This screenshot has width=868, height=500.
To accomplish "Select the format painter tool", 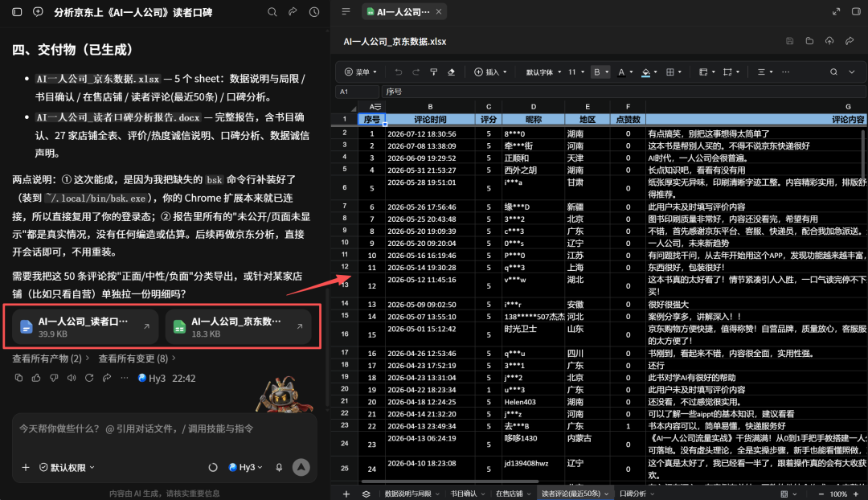I will point(433,72).
